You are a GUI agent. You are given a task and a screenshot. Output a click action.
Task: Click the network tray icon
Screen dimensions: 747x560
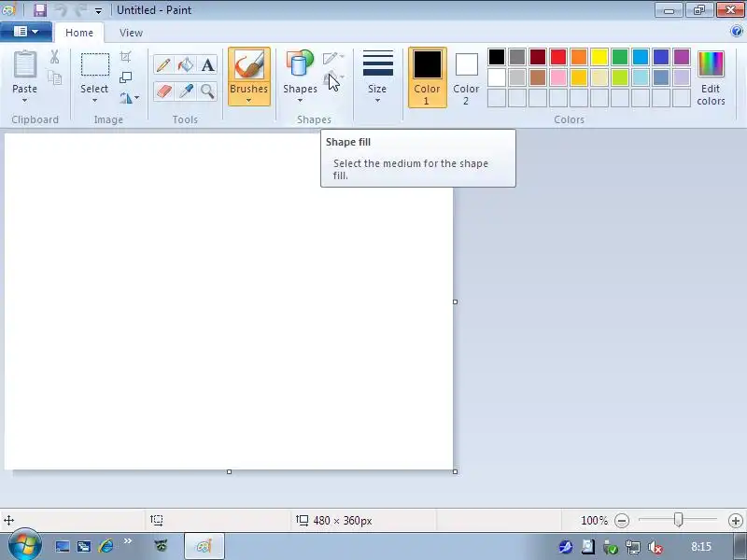click(x=633, y=547)
